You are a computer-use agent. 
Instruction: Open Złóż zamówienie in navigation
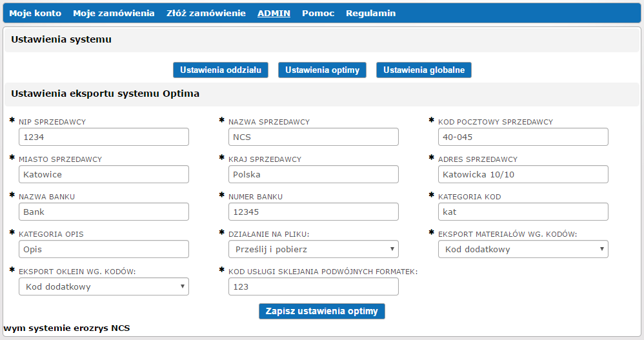206,13
